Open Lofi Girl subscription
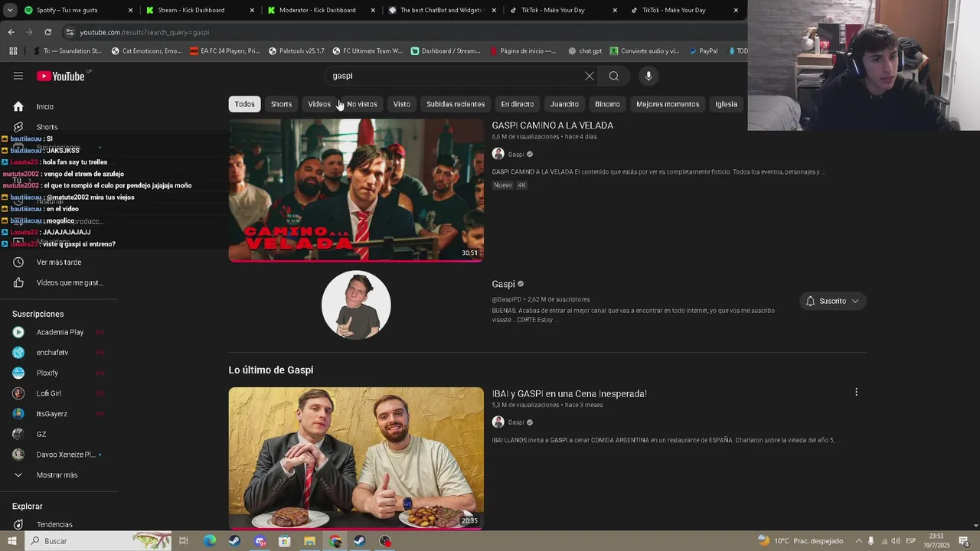The width and height of the screenshot is (980, 551). tap(60, 393)
